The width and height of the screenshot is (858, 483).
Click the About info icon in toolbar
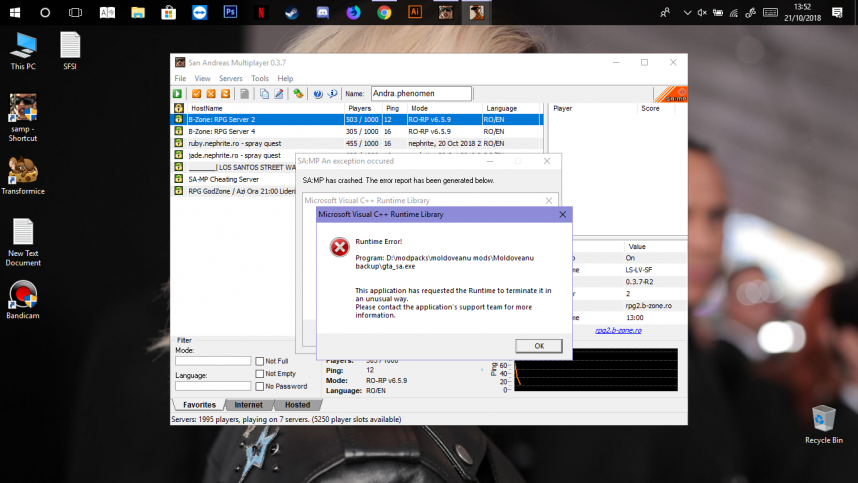332,94
